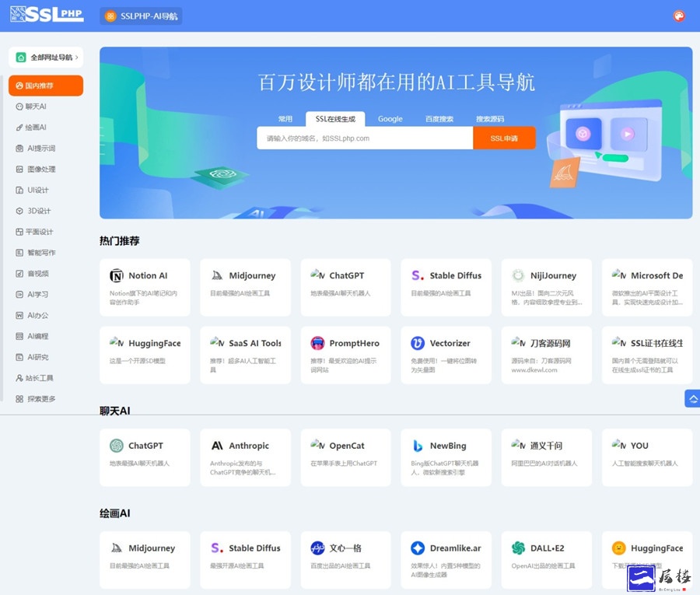Click the NewBing logo icon
This screenshot has height=595, width=700.
click(418, 446)
